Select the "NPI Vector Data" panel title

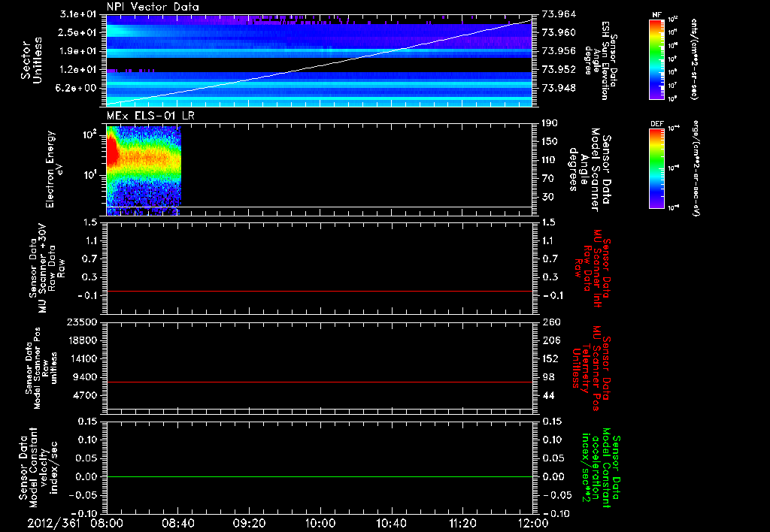(153, 7)
